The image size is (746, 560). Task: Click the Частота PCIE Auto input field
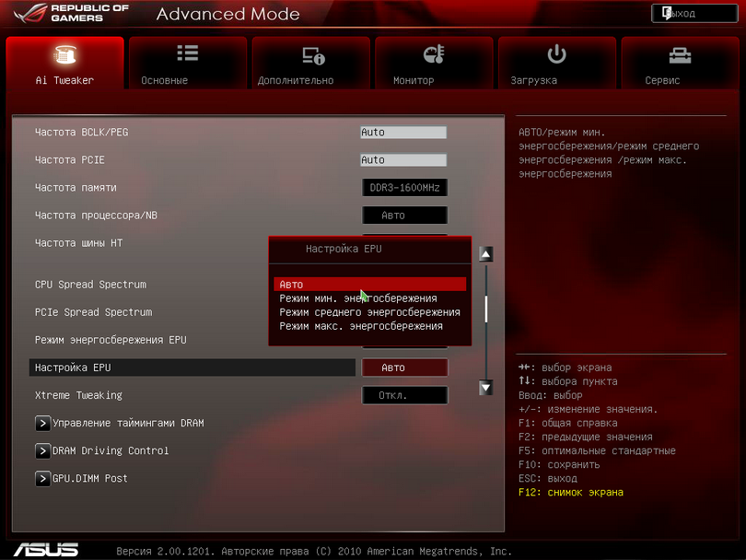(x=402, y=160)
